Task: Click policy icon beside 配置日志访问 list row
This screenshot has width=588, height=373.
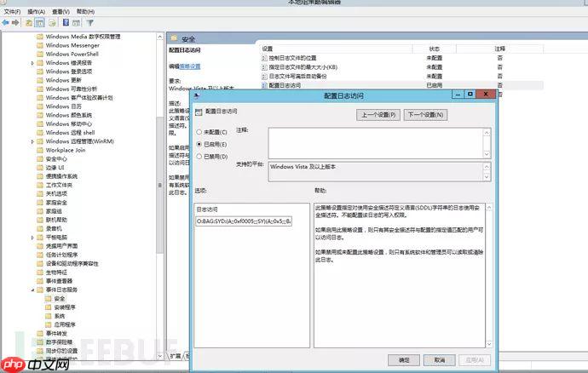Action: [x=264, y=85]
